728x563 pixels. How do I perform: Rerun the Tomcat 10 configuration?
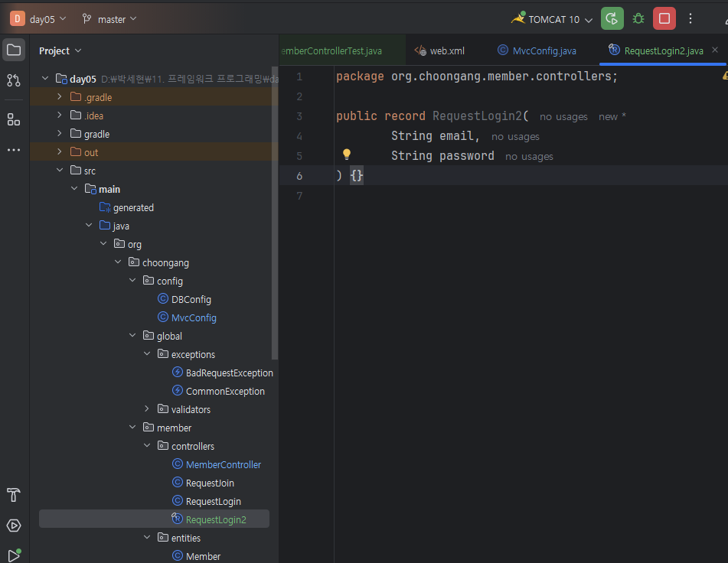(612, 19)
